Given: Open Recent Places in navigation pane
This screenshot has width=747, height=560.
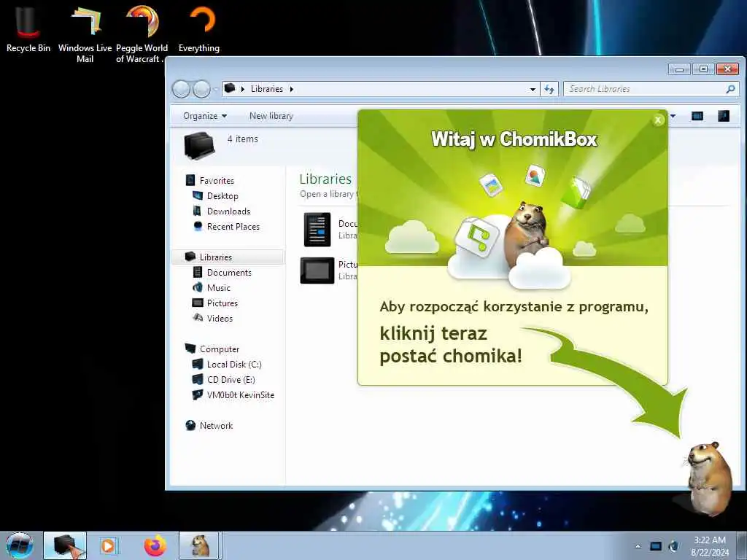Looking at the screenshot, I should [x=233, y=227].
